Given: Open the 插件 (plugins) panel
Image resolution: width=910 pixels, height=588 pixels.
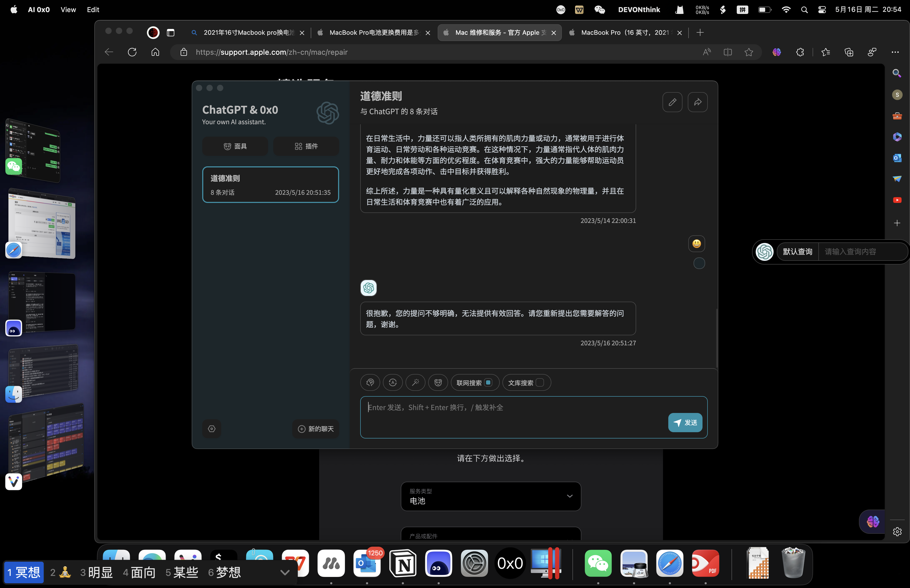Looking at the screenshot, I should (306, 146).
